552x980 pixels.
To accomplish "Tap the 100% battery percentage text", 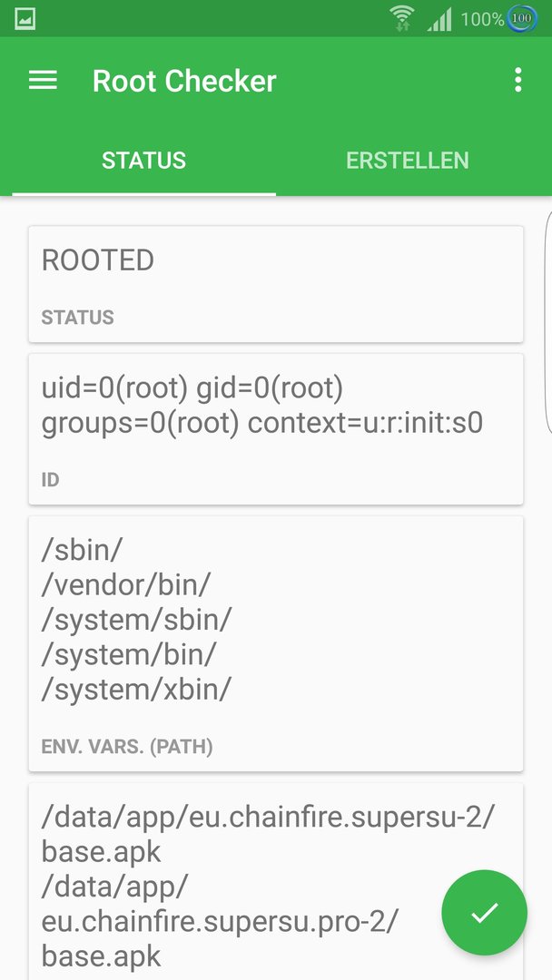I will [482, 19].
